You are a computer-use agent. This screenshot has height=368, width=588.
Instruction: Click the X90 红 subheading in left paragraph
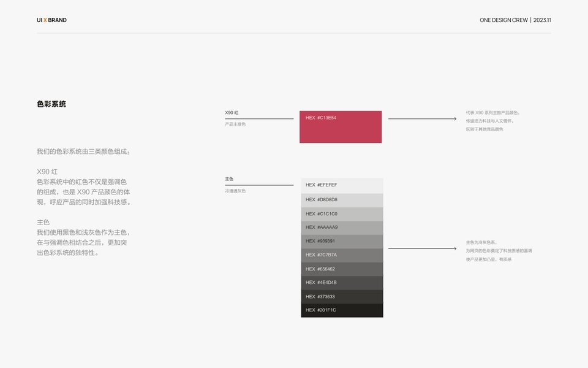coord(47,172)
